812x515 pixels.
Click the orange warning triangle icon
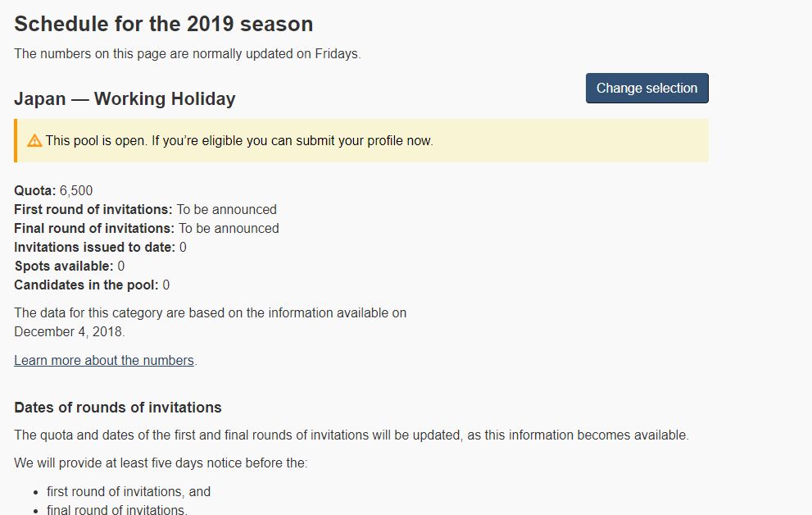coord(34,140)
